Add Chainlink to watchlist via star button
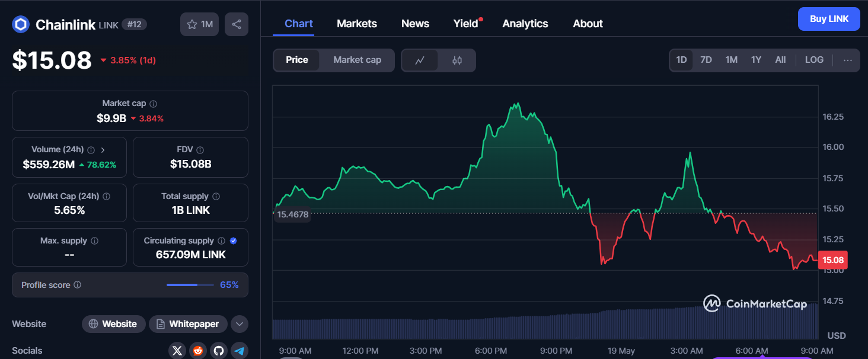The height and width of the screenshot is (359, 868). pyautogui.click(x=200, y=24)
